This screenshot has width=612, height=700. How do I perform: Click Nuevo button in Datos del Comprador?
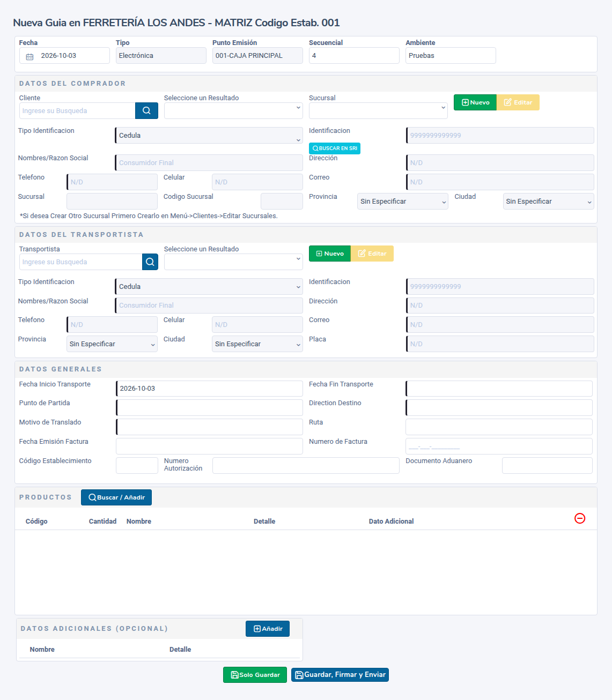pos(475,102)
